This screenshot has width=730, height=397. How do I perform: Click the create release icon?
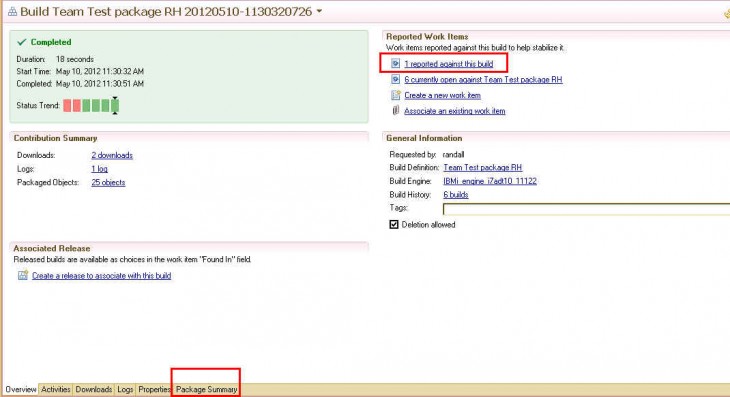point(23,275)
